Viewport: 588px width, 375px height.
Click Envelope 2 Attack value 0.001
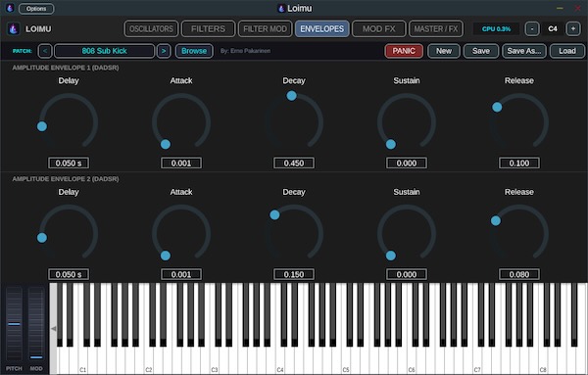coord(181,274)
